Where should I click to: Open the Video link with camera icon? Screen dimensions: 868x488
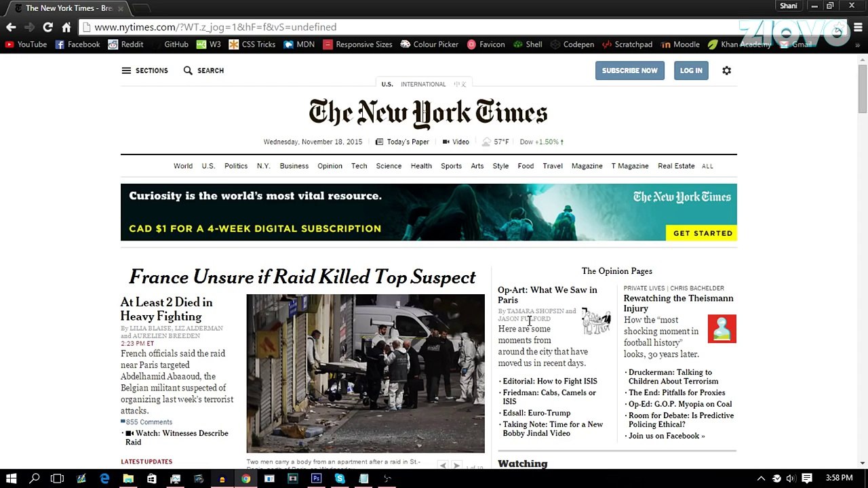pyautogui.click(x=456, y=142)
